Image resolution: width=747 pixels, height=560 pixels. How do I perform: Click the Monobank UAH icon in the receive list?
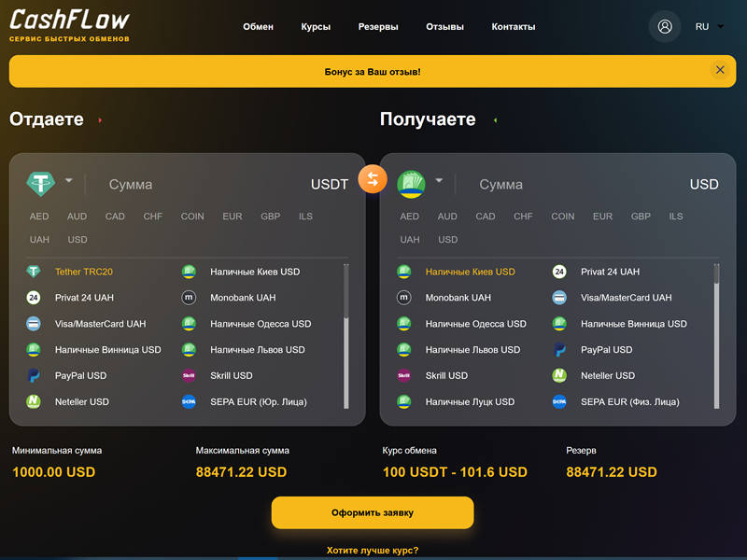[404, 298]
